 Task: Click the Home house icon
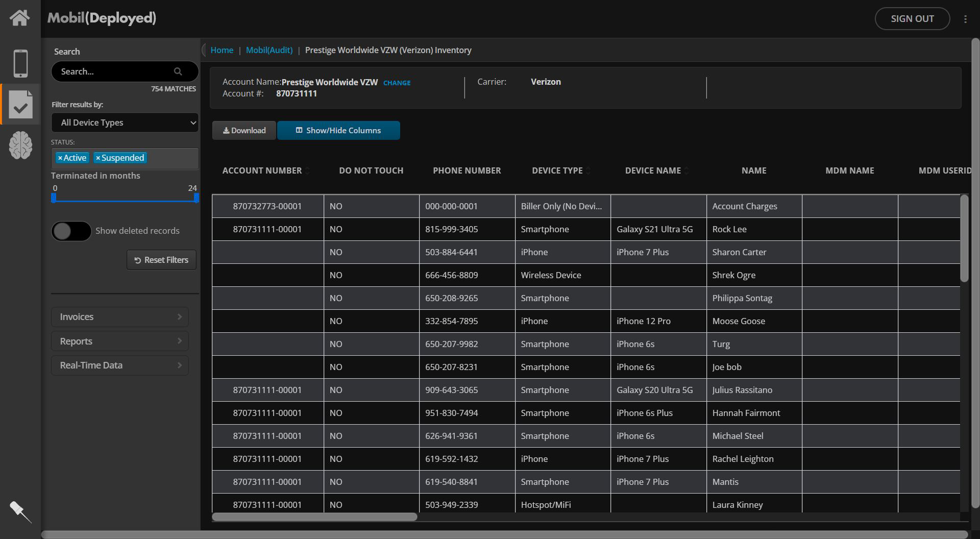click(x=20, y=18)
